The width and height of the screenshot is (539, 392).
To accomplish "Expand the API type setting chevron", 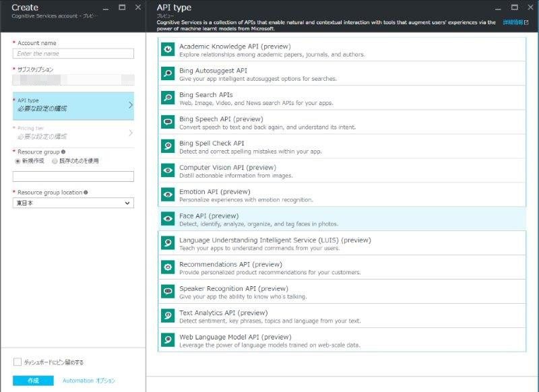I will pyautogui.click(x=130, y=105).
